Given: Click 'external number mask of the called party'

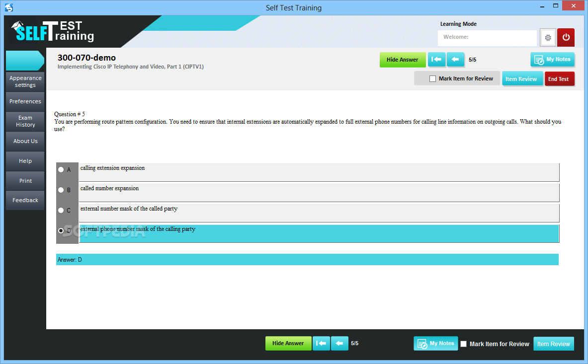Looking at the screenshot, I should [x=129, y=209].
